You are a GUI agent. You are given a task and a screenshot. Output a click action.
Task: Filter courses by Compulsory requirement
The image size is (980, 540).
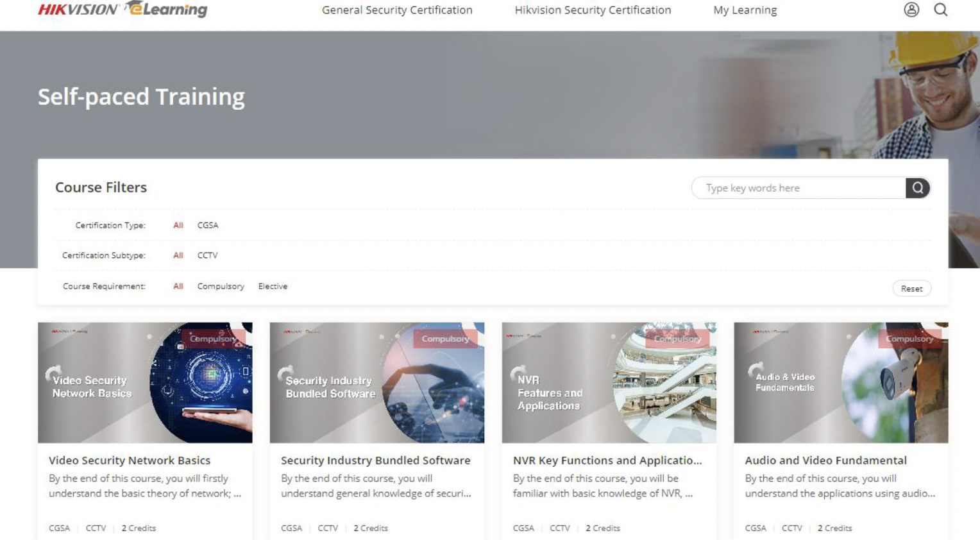[x=221, y=287]
